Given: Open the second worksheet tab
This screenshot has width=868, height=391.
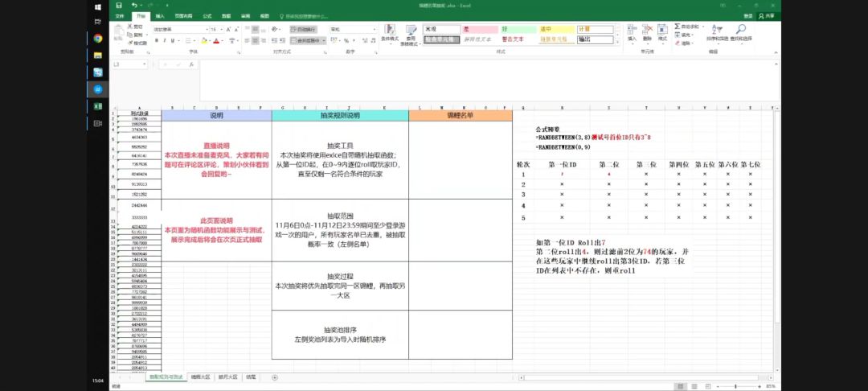Looking at the screenshot, I should coord(200,377).
